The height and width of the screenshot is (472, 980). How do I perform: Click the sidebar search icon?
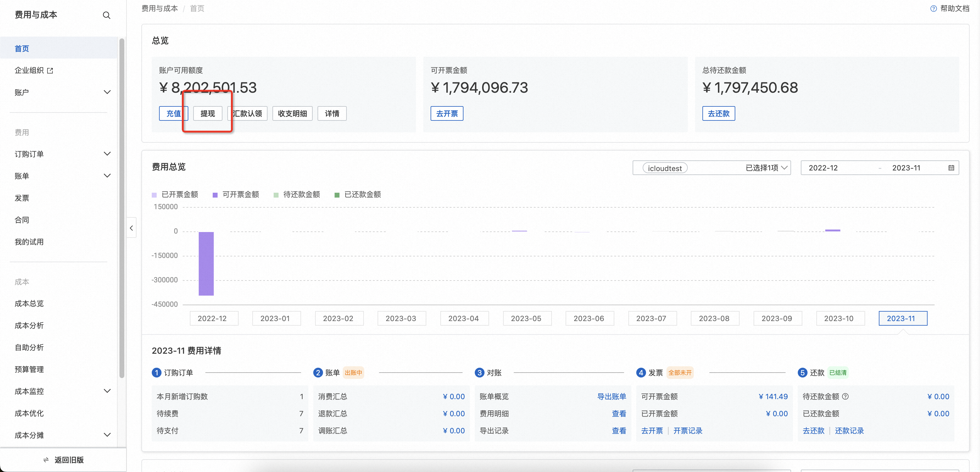pos(107,15)
